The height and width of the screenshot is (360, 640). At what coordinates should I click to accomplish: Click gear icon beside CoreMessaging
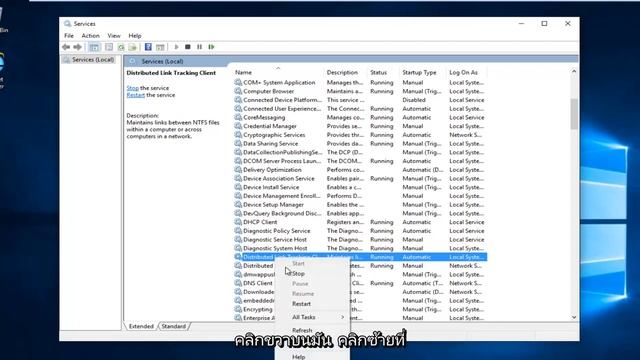tap(238, 117)
